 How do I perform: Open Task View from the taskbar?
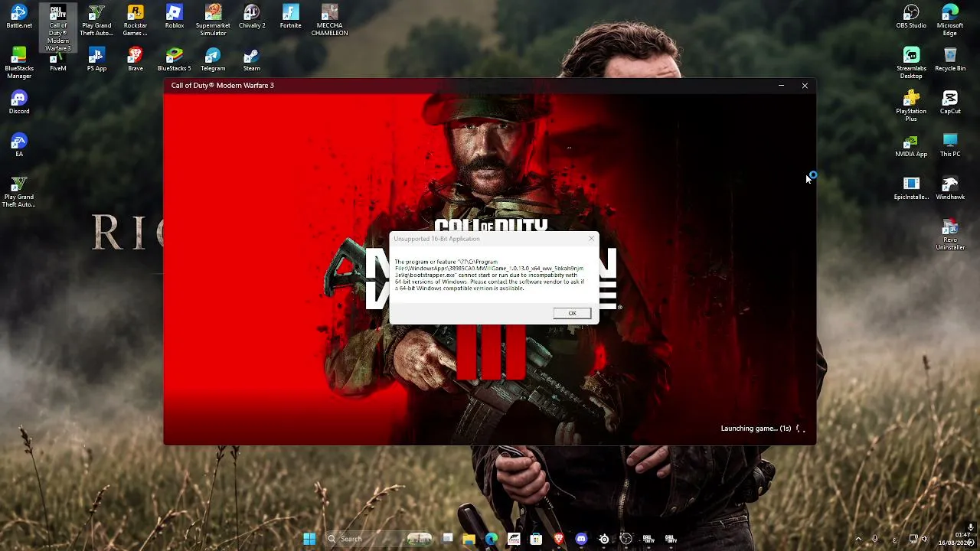pos(448,539)
